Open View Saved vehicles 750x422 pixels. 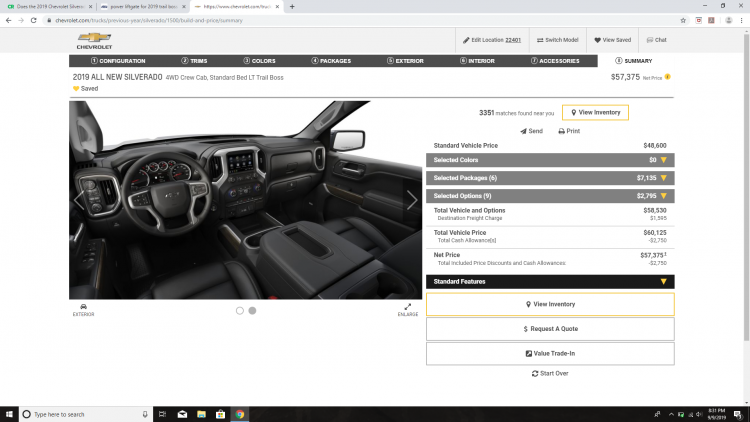612,40
